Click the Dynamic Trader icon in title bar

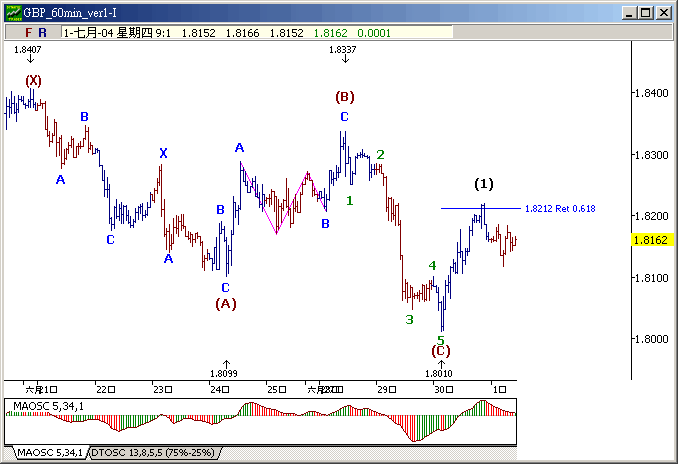(x=13, y=13)
